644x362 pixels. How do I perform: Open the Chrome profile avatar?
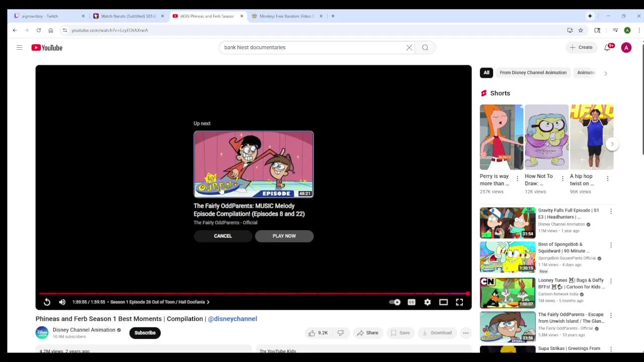click(627, 30)
